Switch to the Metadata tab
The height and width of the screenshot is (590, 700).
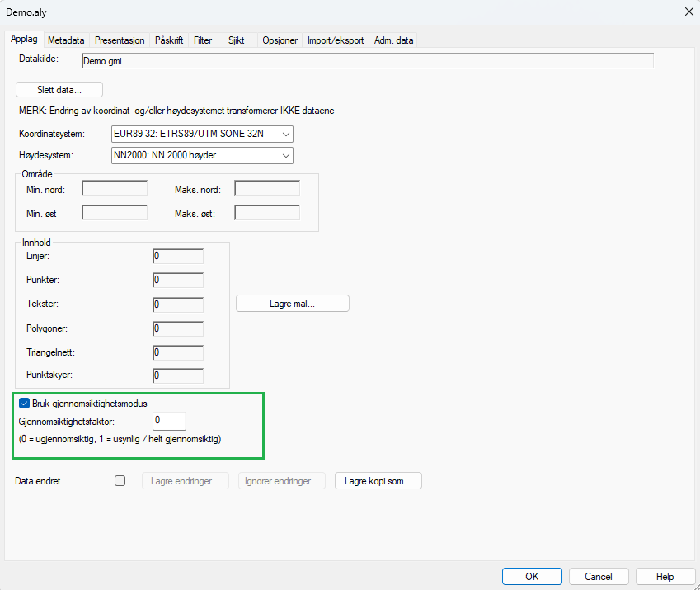pyautogui.click(x=66, y=40)
